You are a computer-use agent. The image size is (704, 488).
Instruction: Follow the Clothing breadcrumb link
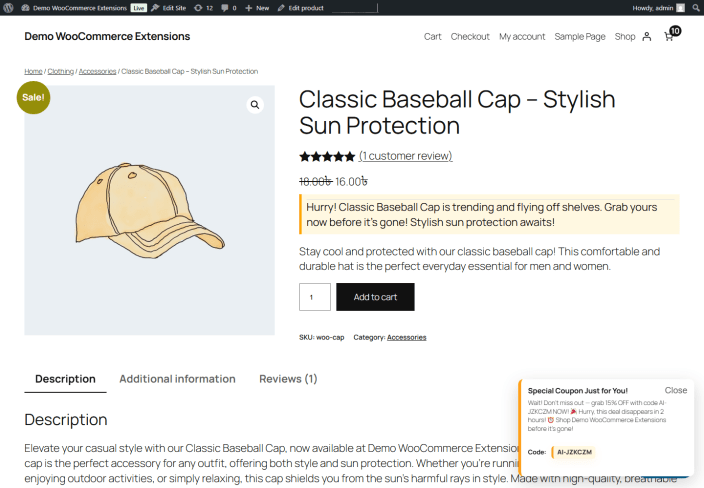61,71
